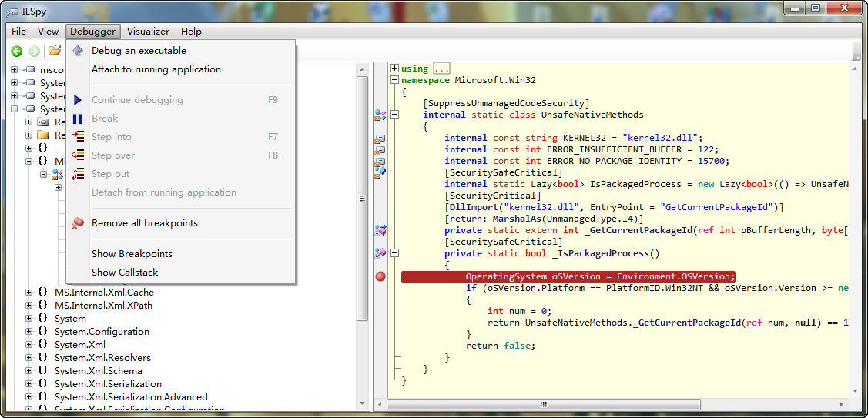The height and width of the screenshot is (418, 868).
Task: Click the yellow folder icon in assembly tree
Action: [x=42, y=135]
